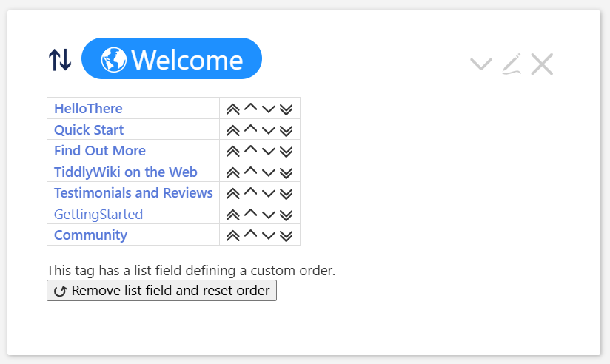610x364 pixels.
Task: Click Remove list field and reset order
Action: coord(161,291)
